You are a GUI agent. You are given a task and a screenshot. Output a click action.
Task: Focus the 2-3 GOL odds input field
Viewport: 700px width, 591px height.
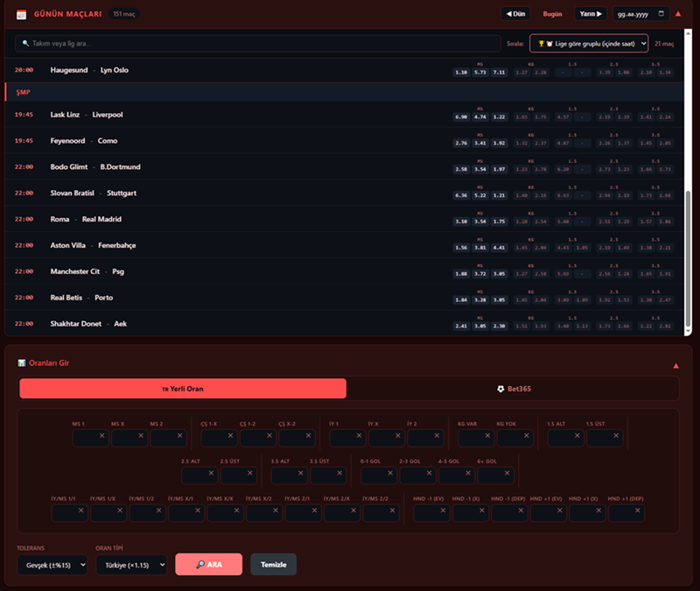pyautogui.click(x=418, y=475)
